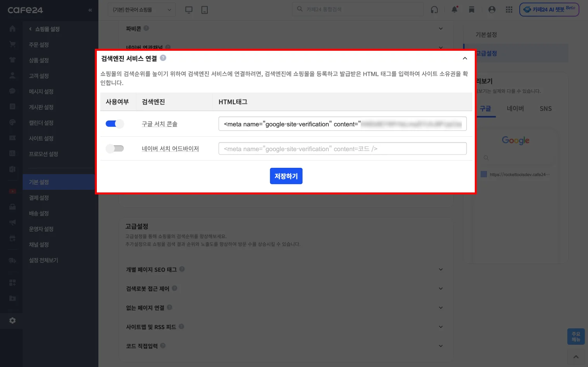The width and height of the screenshot is (588, 367).
Task: Click the settings gear at sidebar bottom
Action: pyautogui.click(x=12, y=320)
